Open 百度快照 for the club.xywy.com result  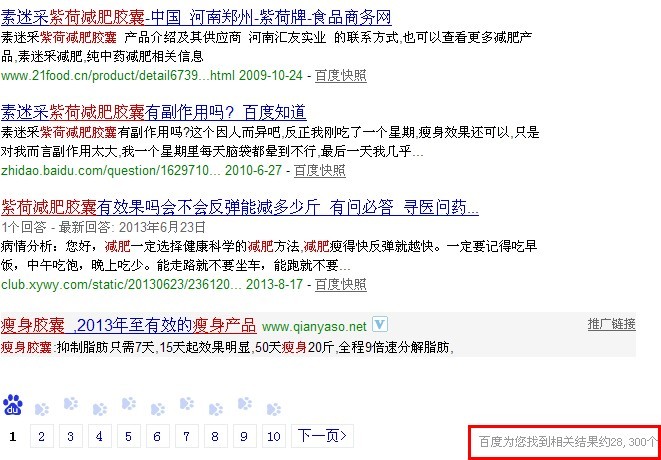341,285
